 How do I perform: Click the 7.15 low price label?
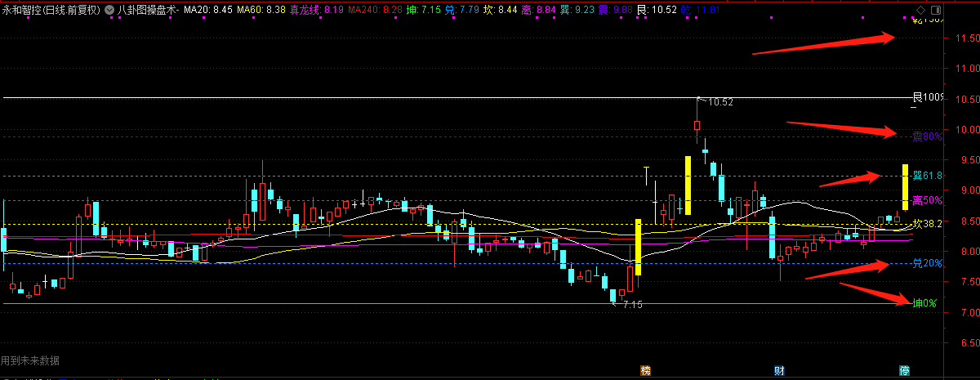click(632, 305)
